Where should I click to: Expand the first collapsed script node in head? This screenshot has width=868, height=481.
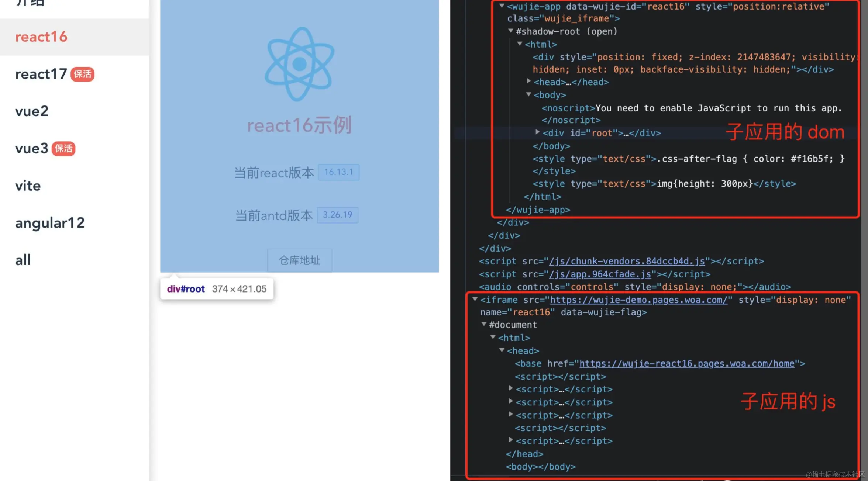[511, 388]
